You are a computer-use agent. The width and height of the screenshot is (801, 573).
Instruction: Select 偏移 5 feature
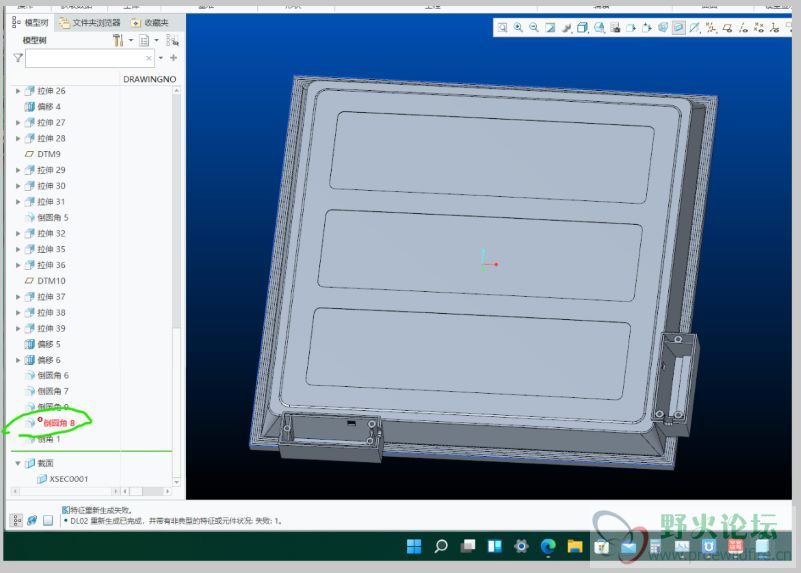point(43,344)
